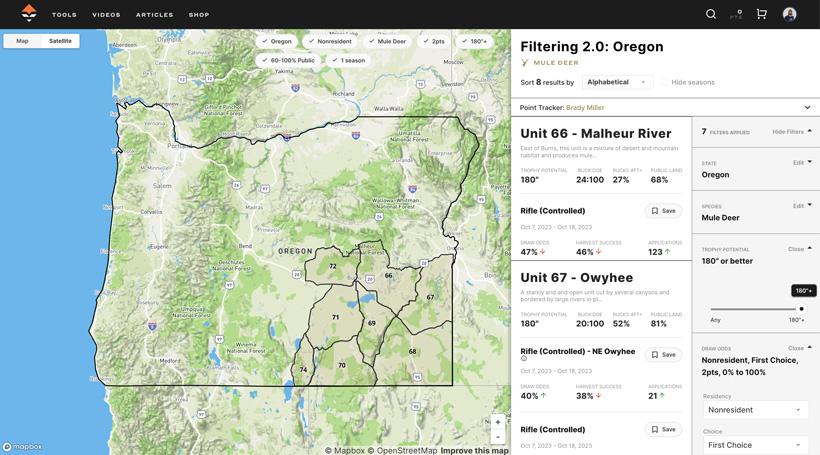The width and height of the screenshot is (820, 455).
Task: Toggle the Nonresident filter chip
Action: (330, 41)
